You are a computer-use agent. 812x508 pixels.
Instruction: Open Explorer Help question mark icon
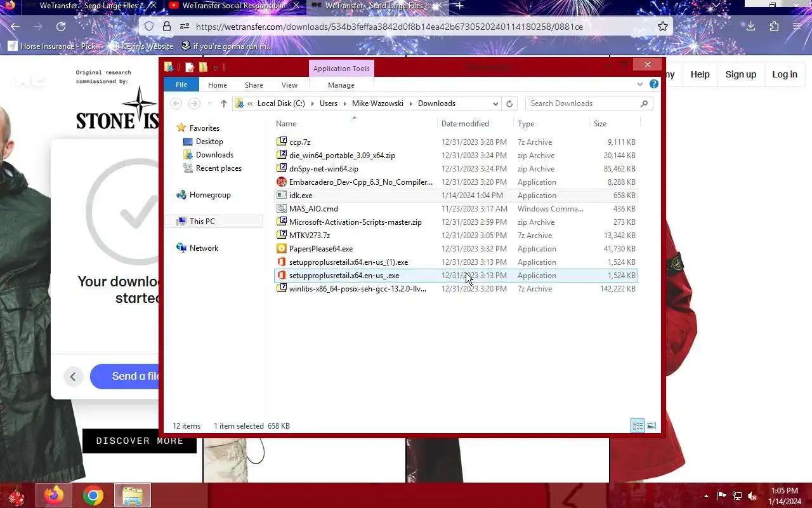(653, 84)
